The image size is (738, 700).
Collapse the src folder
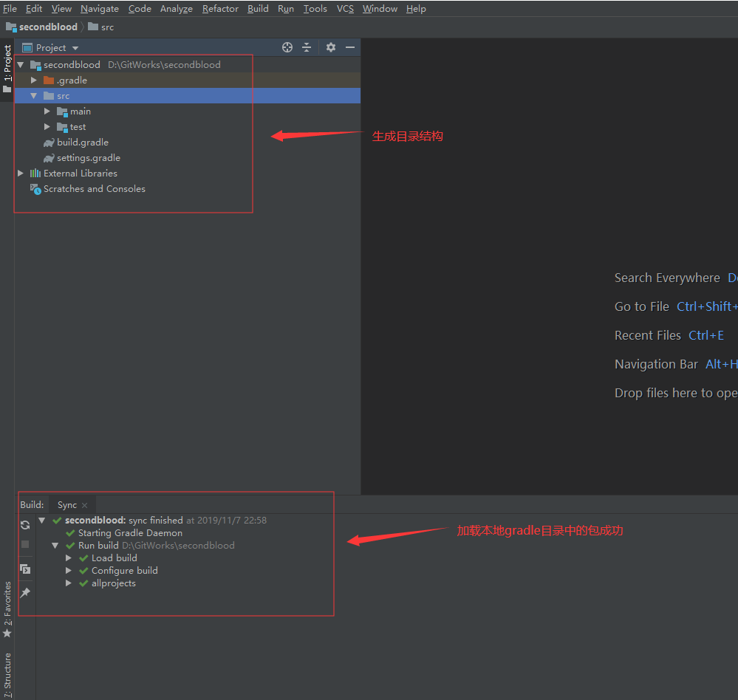coord(34,96)
